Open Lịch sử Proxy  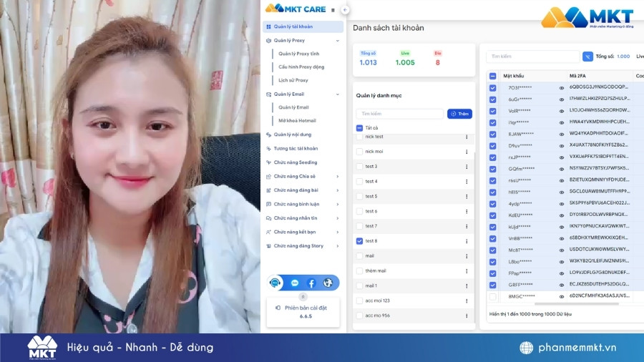tap(293, 80)
